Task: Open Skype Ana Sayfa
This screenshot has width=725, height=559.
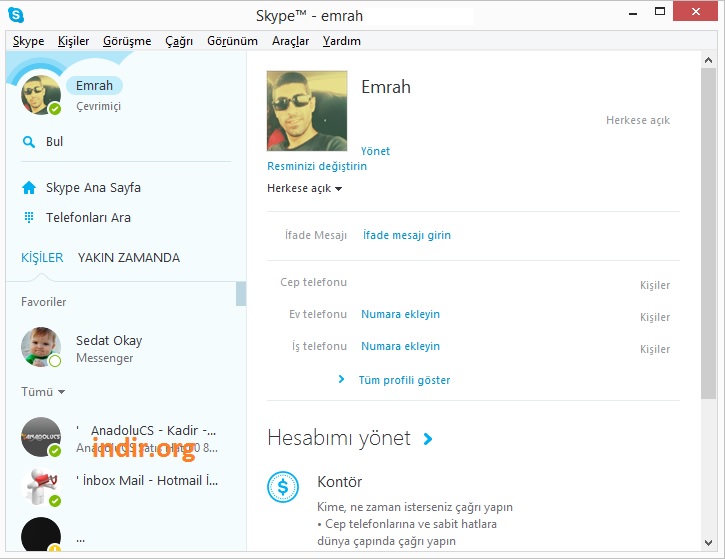Action: tap(93, 188)
